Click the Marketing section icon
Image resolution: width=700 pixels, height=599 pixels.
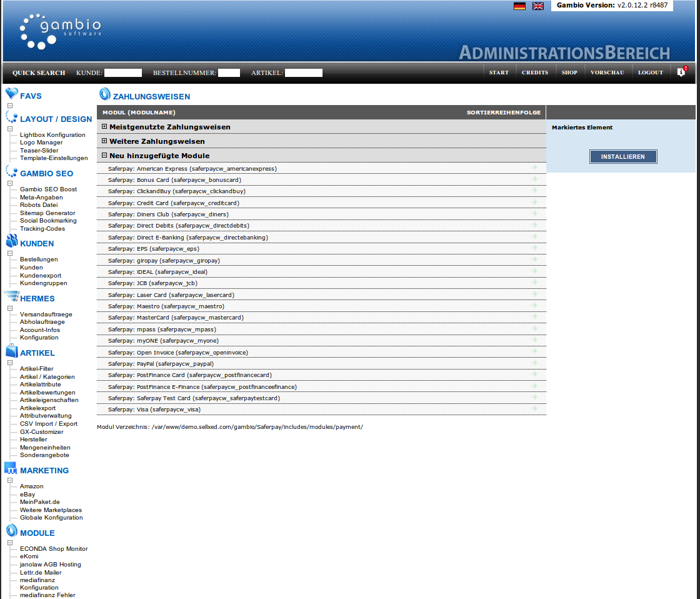pos(11,469)
